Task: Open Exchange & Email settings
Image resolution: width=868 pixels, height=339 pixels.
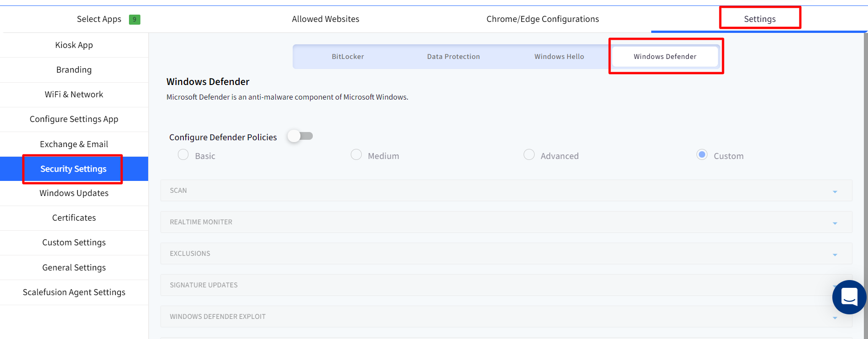Action: (74, 144)
